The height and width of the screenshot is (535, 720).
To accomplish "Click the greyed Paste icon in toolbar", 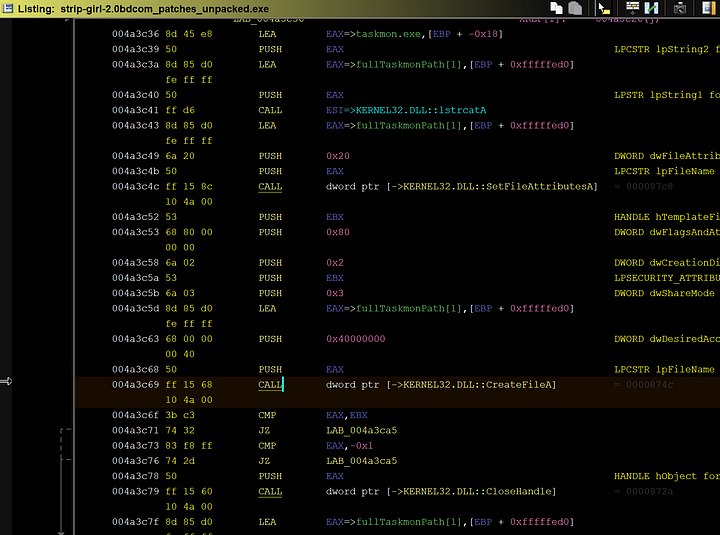I will pos(575,8).
